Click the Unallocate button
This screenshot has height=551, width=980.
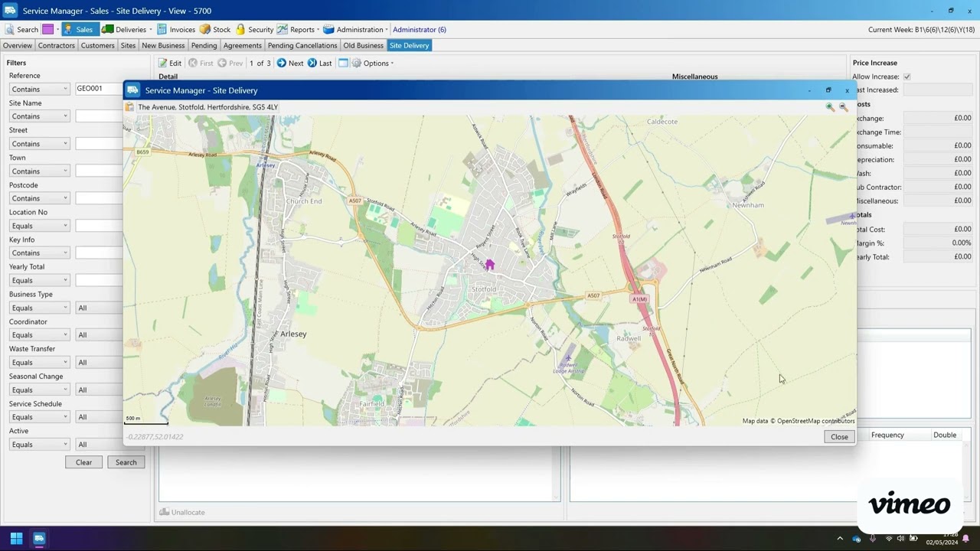click(182, 512)
